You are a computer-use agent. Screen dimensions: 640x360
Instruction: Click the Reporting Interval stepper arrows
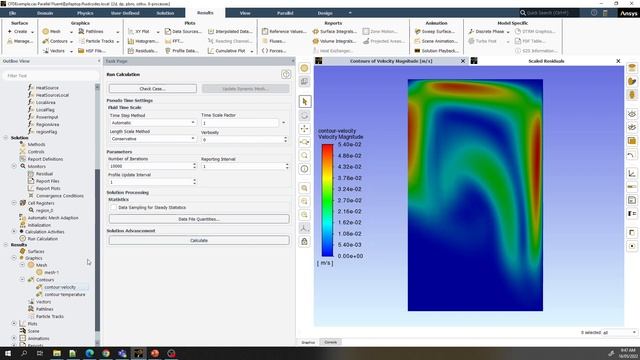tap(287, 166)
